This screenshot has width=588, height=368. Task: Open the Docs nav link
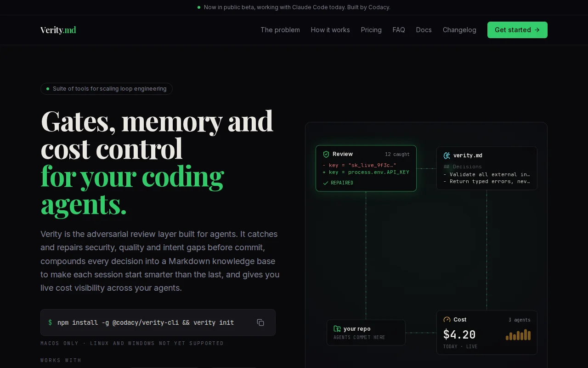424,30
